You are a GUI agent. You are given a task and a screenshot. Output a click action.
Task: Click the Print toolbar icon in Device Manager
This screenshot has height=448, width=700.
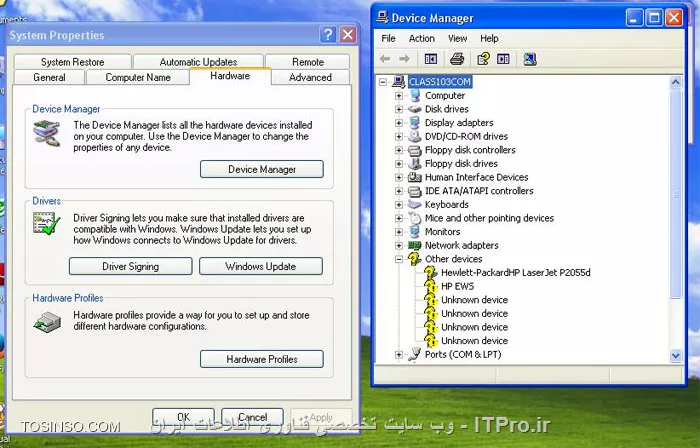pyautogui.click(x=457, y=59)
